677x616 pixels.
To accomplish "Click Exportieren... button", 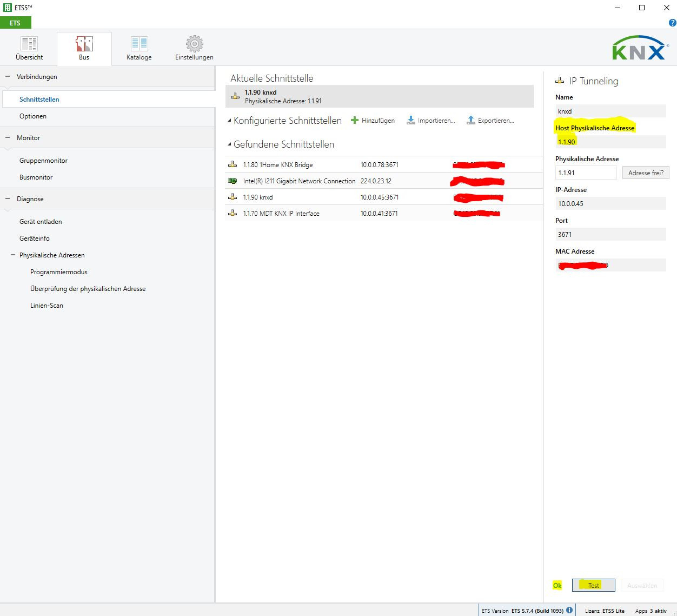I will [496, 121].
